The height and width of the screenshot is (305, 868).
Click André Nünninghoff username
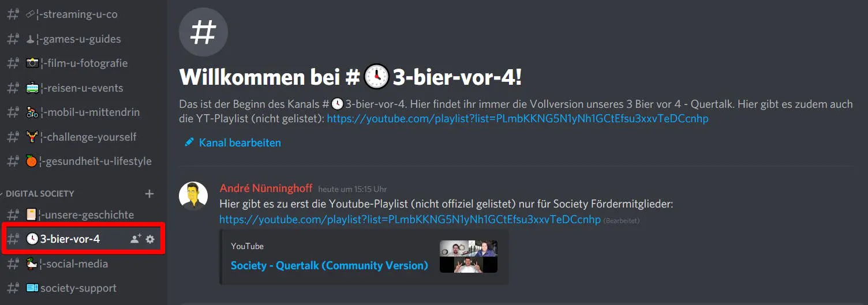click(x=266, y=189)
